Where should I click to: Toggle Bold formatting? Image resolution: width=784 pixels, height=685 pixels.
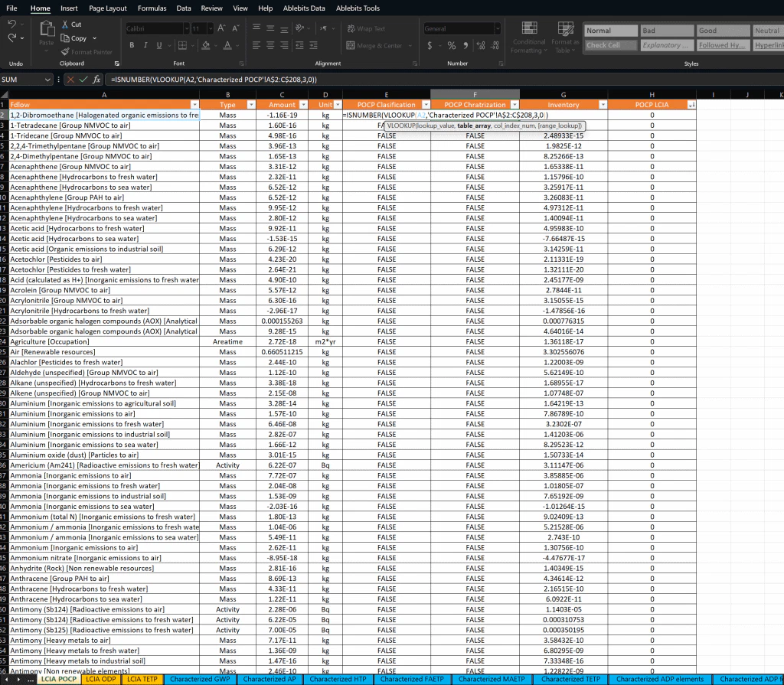pos(132,45)
